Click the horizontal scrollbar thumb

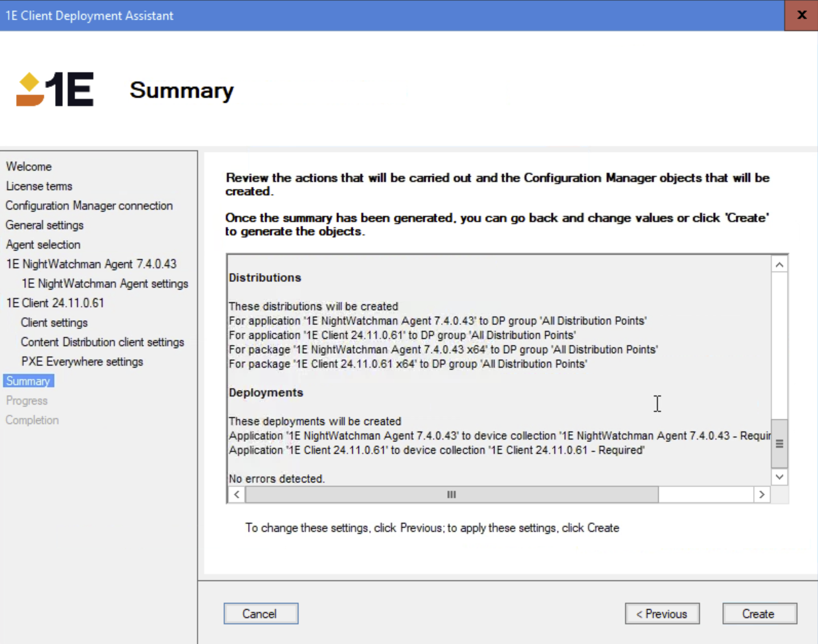point(452,494)
